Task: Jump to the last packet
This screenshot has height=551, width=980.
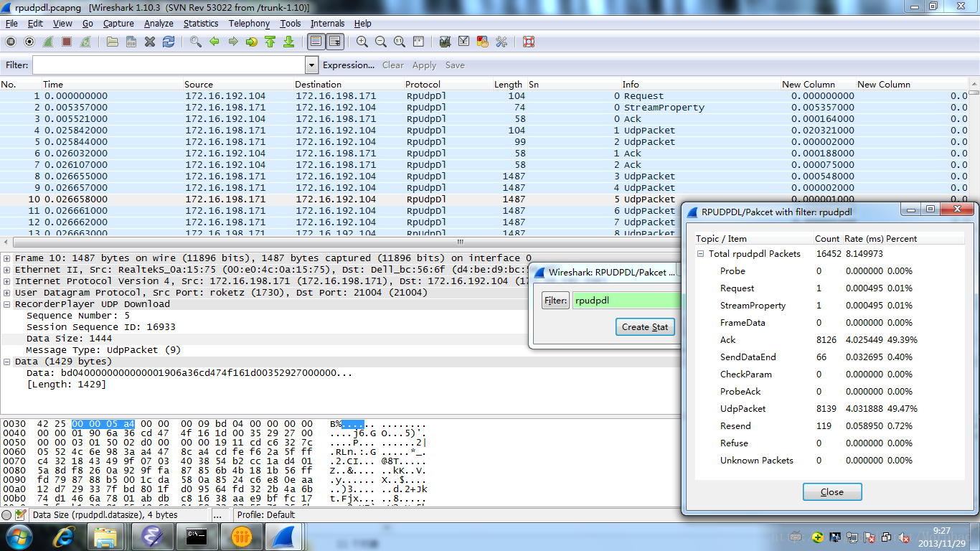Action: click(x=289, y=42)
